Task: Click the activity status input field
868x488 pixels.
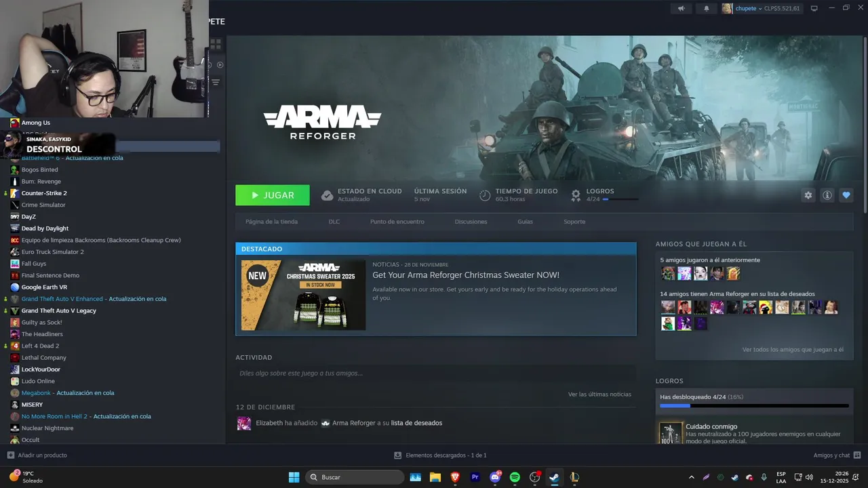Action: point(435,373)
